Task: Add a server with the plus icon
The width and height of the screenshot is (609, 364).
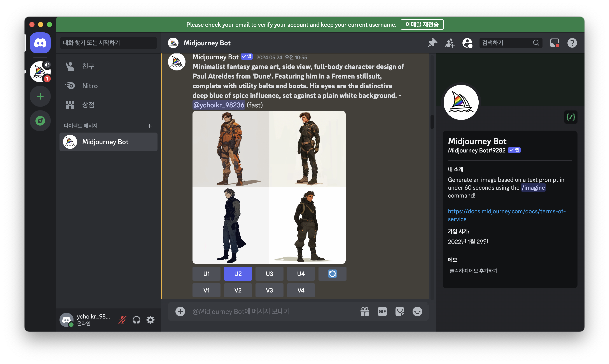Action: [40, 96]
